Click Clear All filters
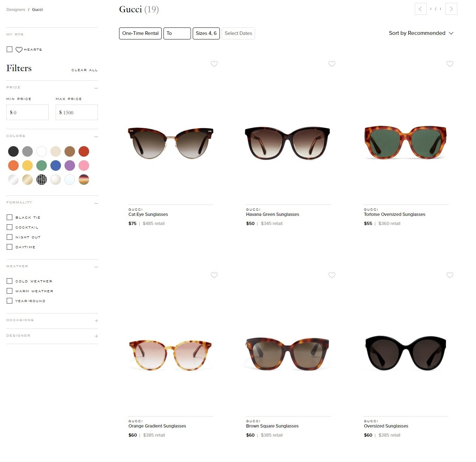The image size is (476, 462). (x=85, y=70)
